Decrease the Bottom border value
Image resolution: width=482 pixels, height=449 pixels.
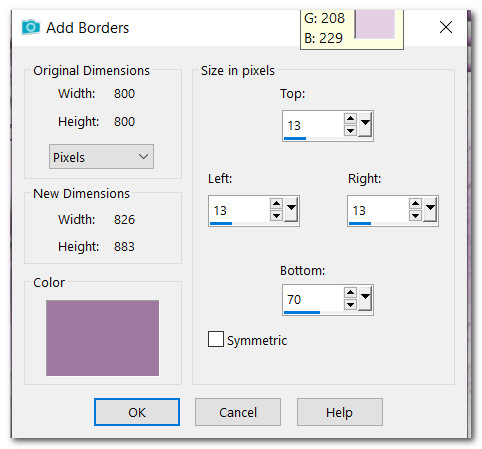(350, 305)
